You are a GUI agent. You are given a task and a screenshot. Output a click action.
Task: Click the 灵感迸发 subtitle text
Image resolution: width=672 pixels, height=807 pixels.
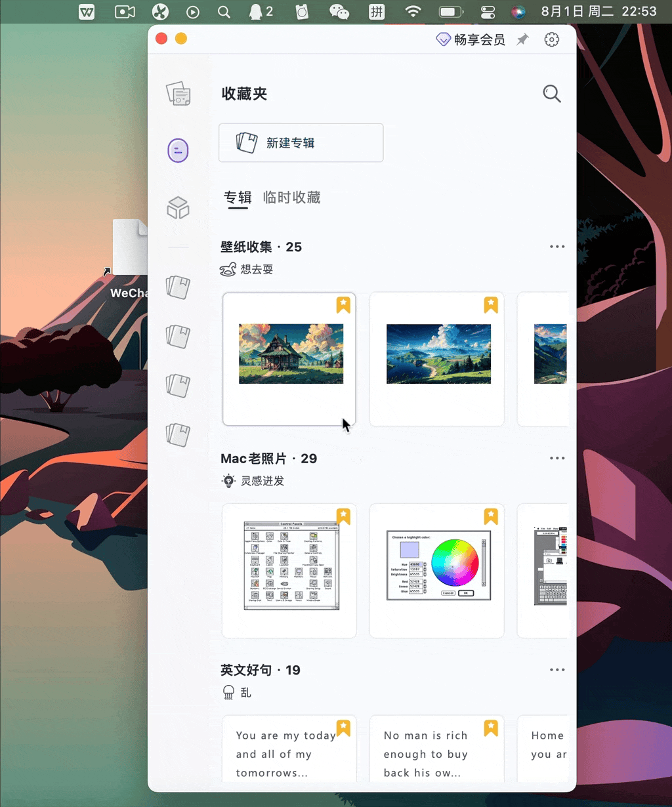tap(262, 481)
